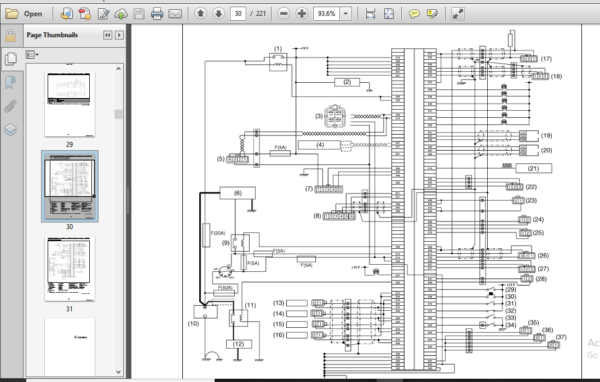
Task: Click the Open folder button
Action: coord(24,14)
